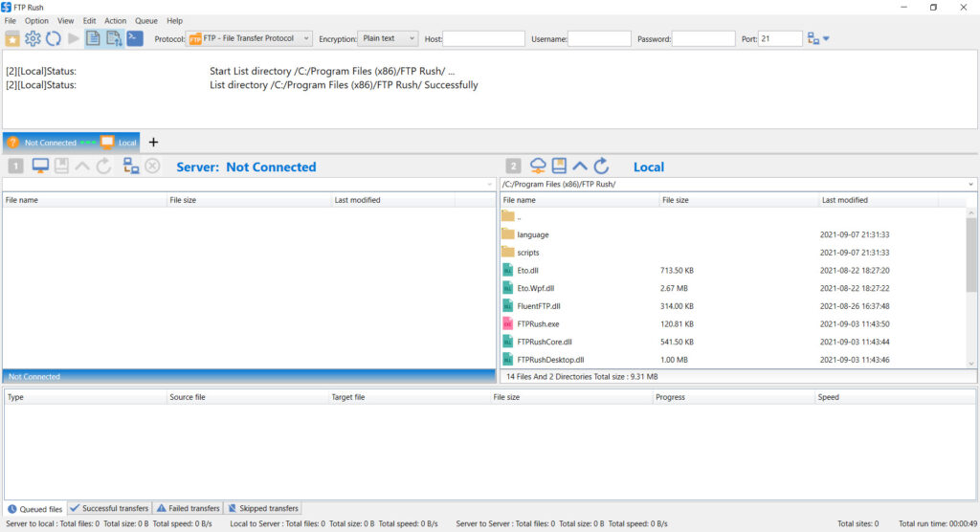
Task: Click the pane 2 number badge
Action: point(513,166)
